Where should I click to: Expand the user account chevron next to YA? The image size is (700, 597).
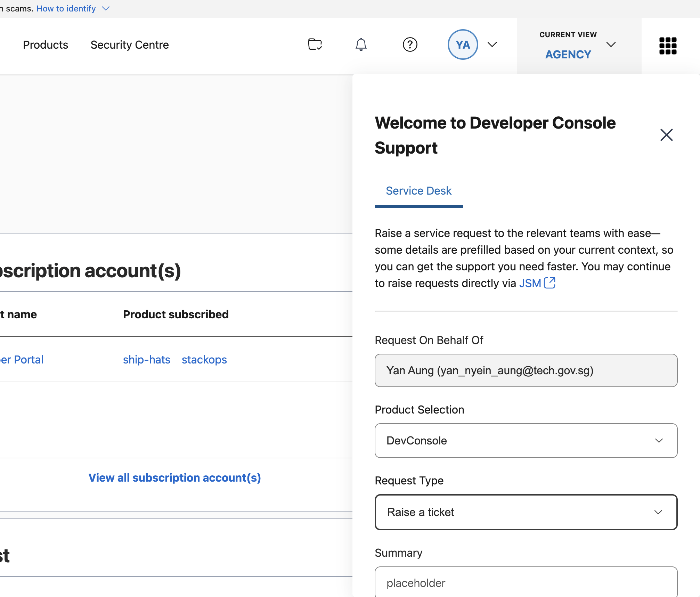(492, 44)
